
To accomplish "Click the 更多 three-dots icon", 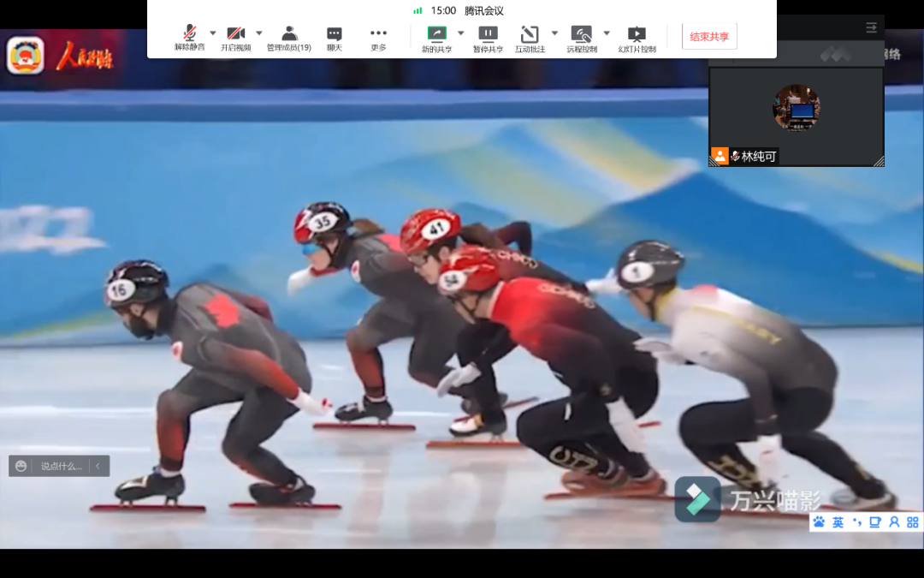I will tap(378, 34).
